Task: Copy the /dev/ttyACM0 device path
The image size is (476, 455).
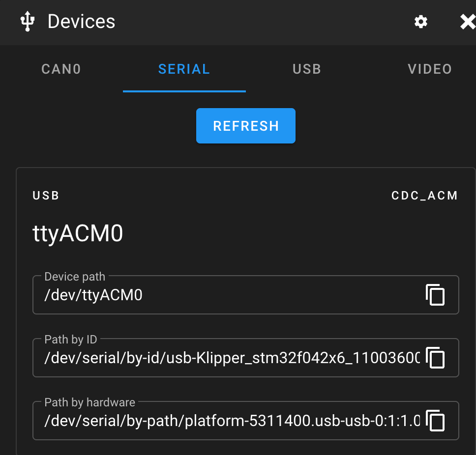Action: [x=435, y=295]
